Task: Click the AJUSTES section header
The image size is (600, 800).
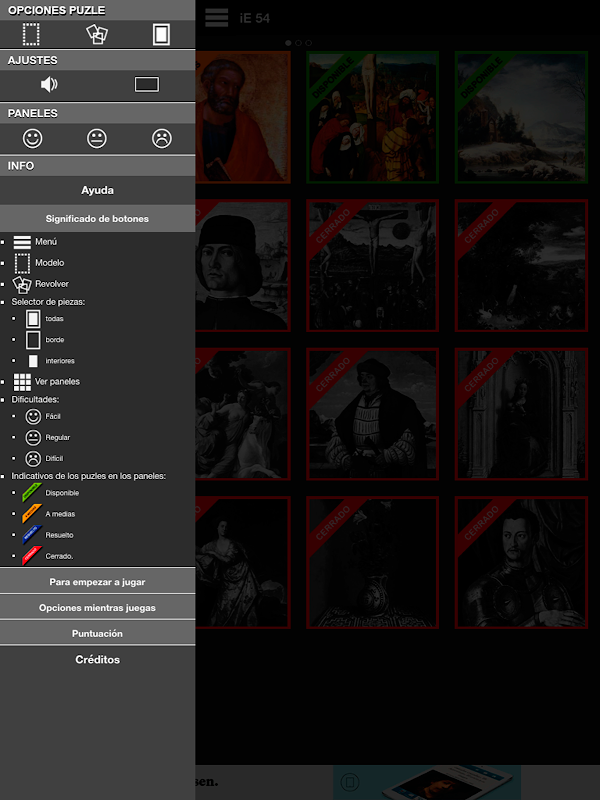Action: 97,60
